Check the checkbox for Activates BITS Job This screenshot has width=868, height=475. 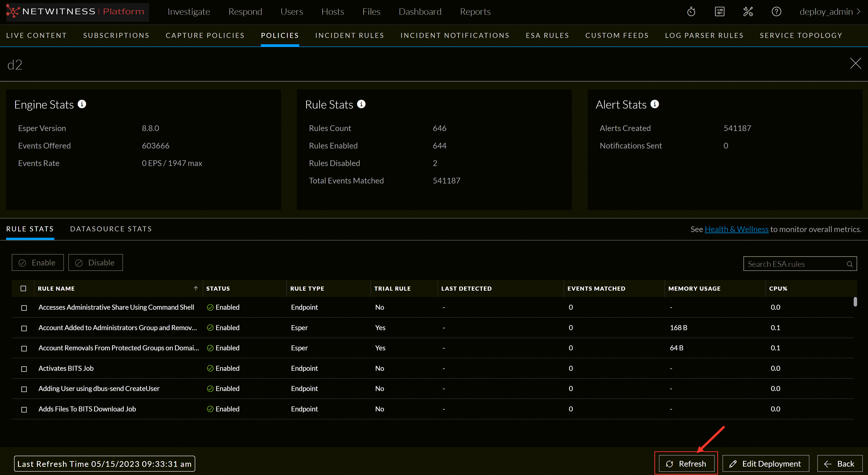24,369
